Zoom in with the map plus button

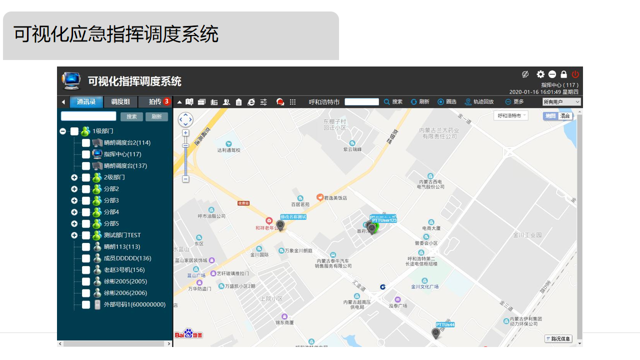coord(186,133)
